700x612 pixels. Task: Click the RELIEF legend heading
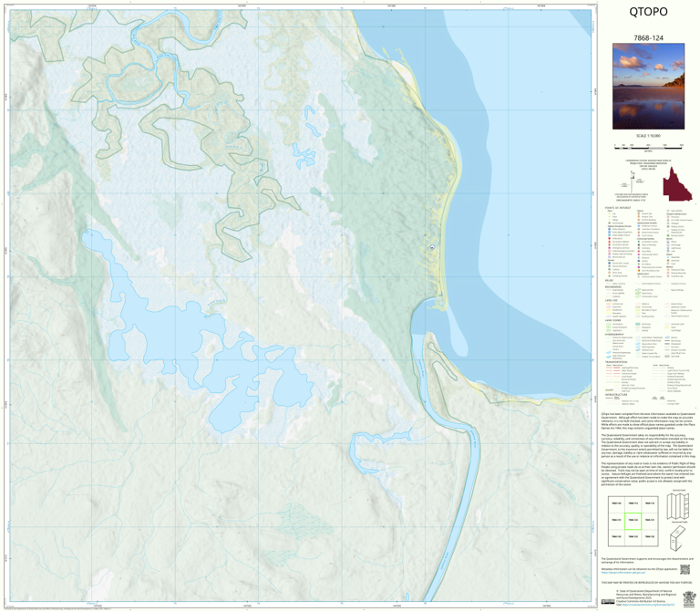tap(609, 281)
